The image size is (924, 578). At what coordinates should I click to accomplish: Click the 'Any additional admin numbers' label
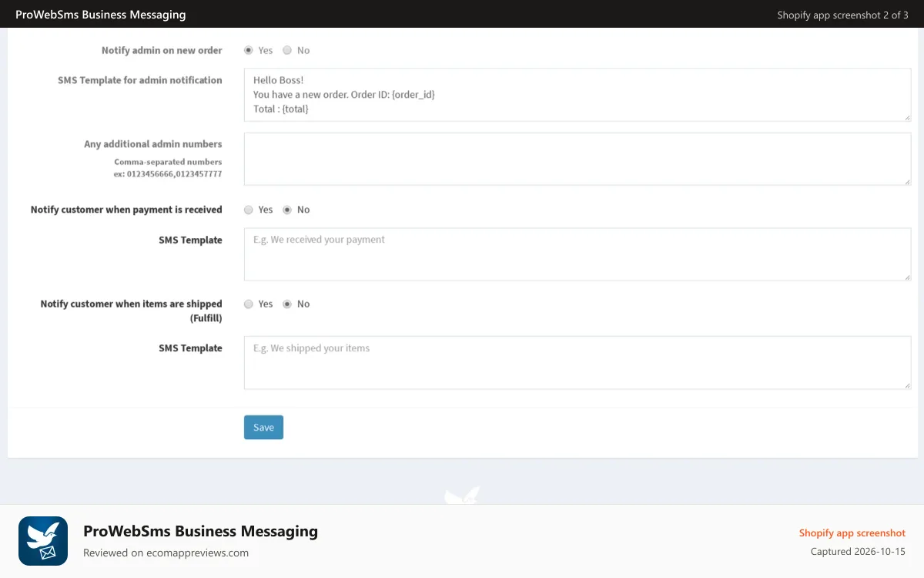pos(153,144)
